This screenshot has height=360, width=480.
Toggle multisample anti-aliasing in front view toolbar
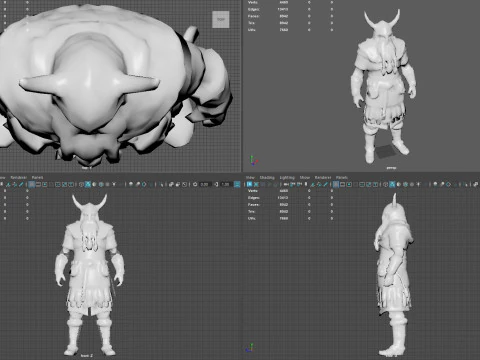144,184
